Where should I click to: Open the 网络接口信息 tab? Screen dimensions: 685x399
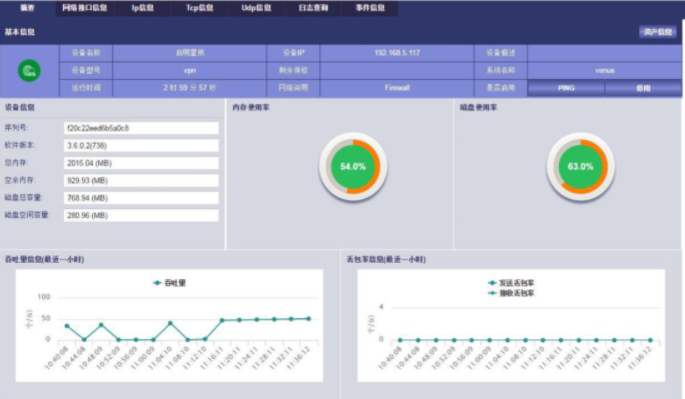point(84,8)
